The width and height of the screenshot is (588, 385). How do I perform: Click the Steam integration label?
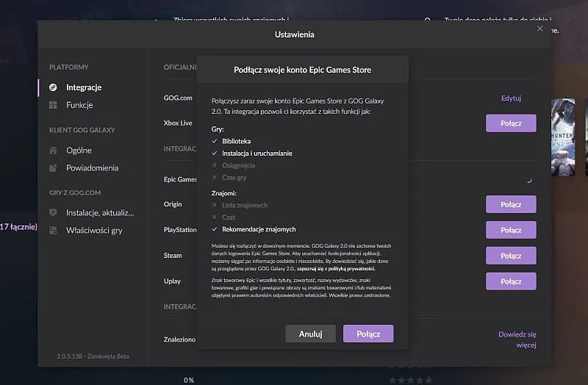coord(173,255)
